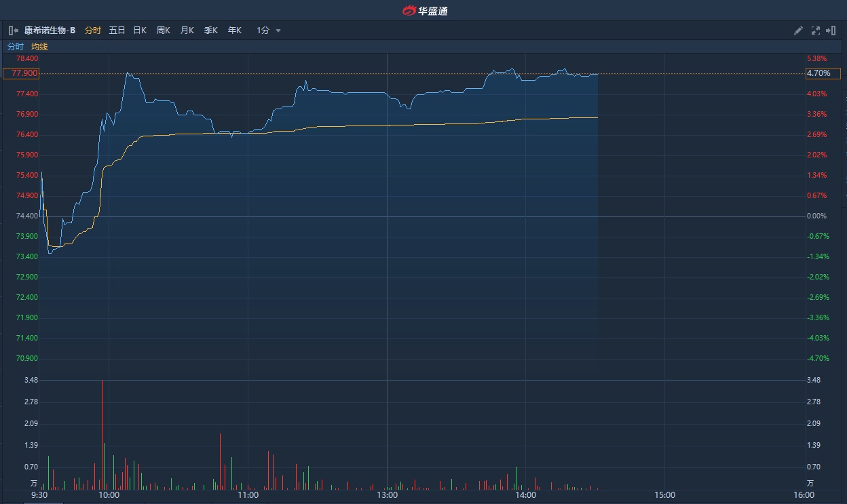Select the 月K monthly chart tab
Viewport: 847px width, 504px height.
pyautogui.click(x=187, y=31)
